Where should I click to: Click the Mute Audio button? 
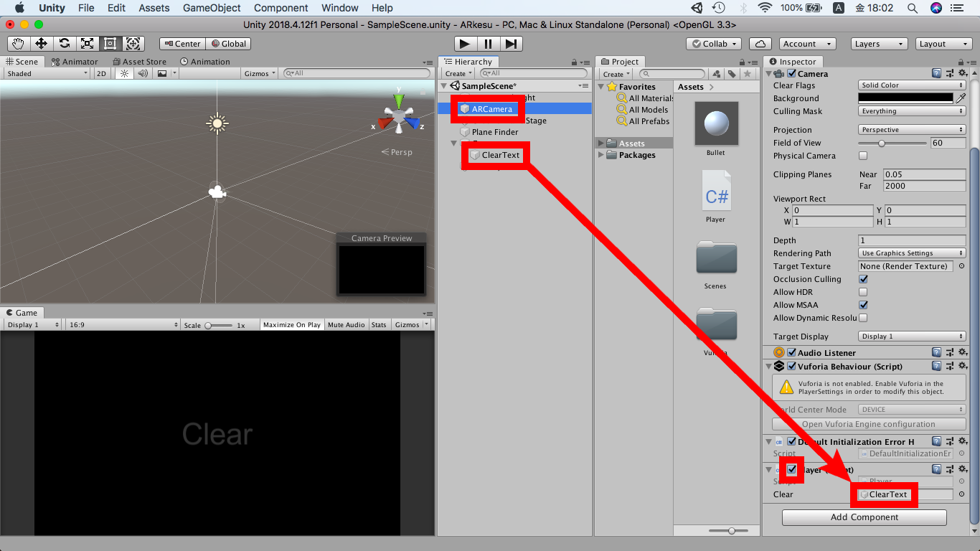[347, 325]
